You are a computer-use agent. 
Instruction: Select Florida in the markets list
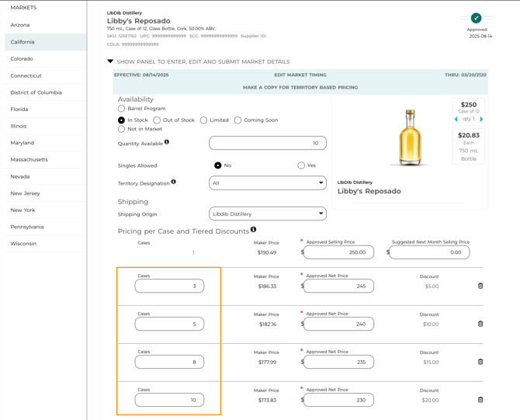coord(19,109)
